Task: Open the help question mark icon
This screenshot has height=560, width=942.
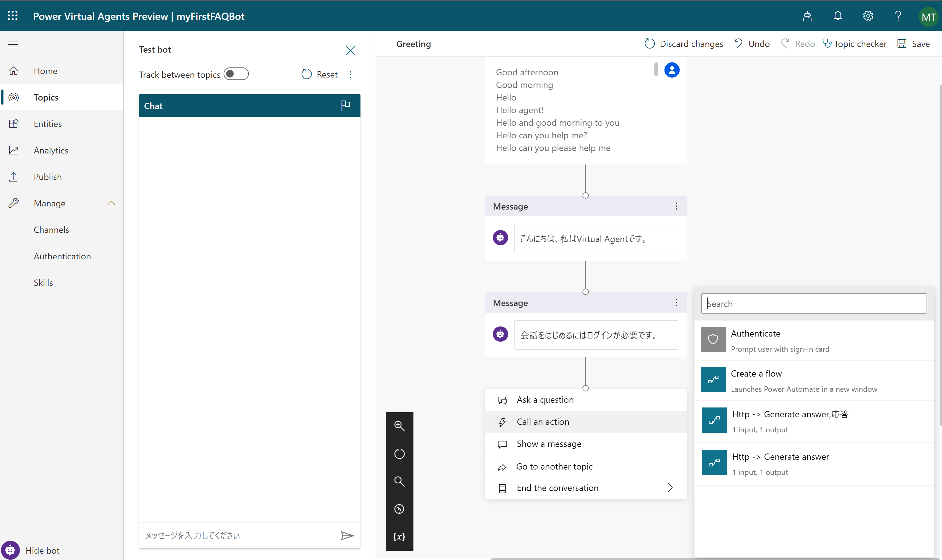Action: click(x=898, y=16)
